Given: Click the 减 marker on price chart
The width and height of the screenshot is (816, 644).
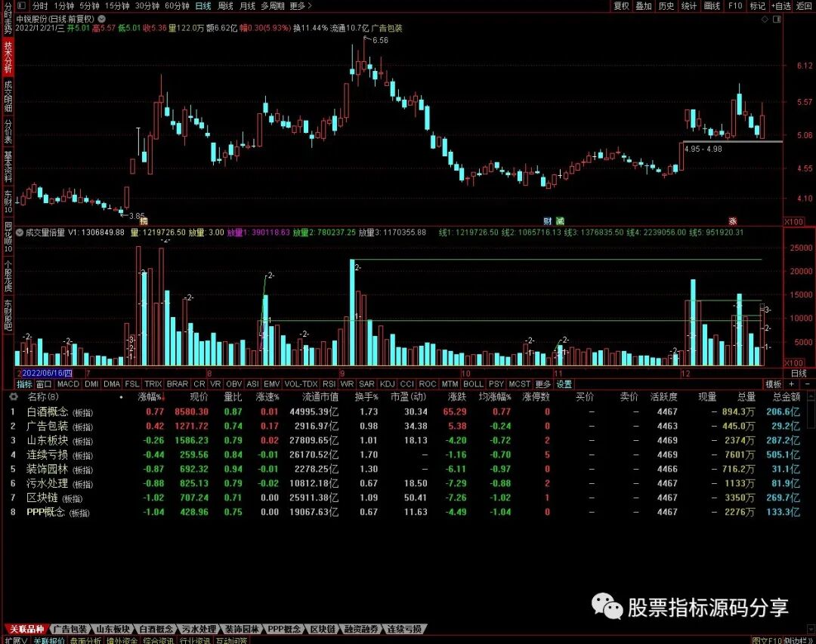Looking at the screenshot, I should [x=560, y=221].
